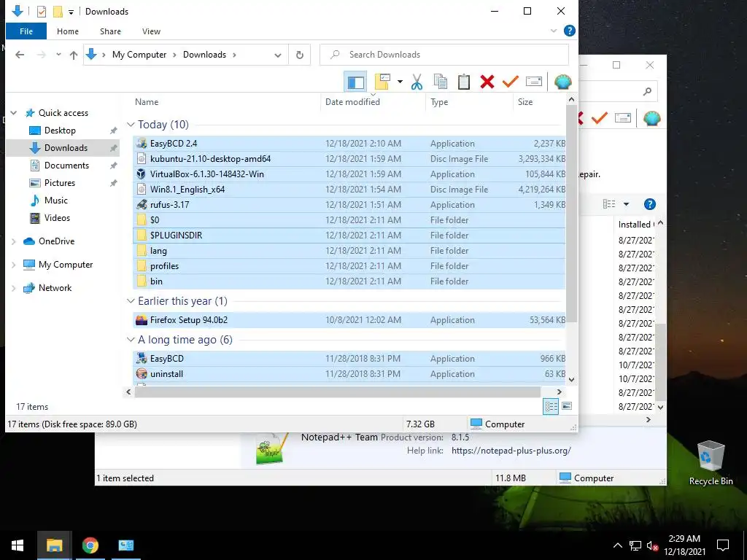This screenshot has height=560, width=747.
Task: Collapse the Earlier this year group
Action: tap(131, 301)
